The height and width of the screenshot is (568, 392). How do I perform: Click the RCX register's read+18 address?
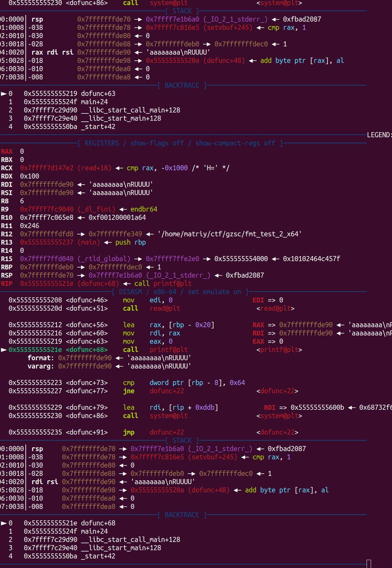65,168
